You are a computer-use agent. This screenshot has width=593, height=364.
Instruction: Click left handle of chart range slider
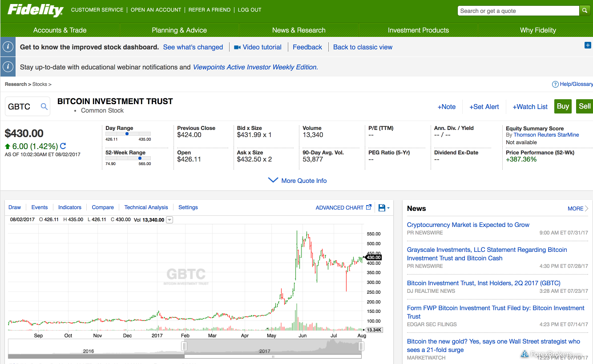click(x=184, y=346)
